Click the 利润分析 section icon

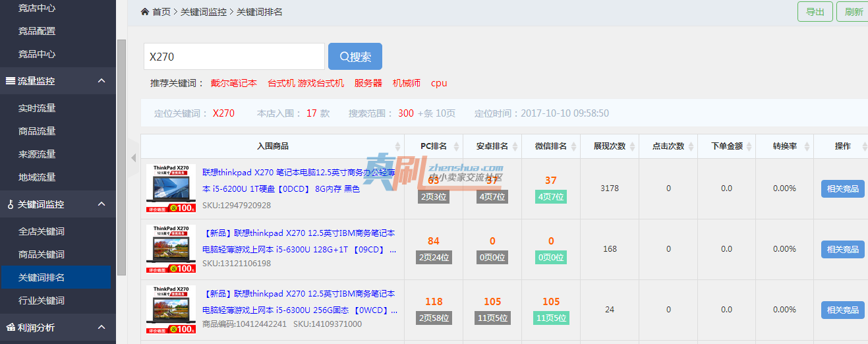coord(11,328)
